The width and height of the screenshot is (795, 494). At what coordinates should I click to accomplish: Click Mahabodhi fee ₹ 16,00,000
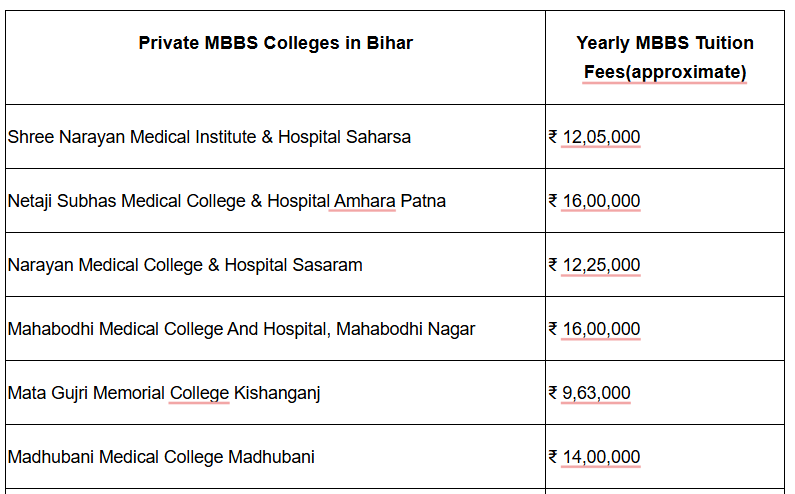pyautogui.click(x=595, y=329)
